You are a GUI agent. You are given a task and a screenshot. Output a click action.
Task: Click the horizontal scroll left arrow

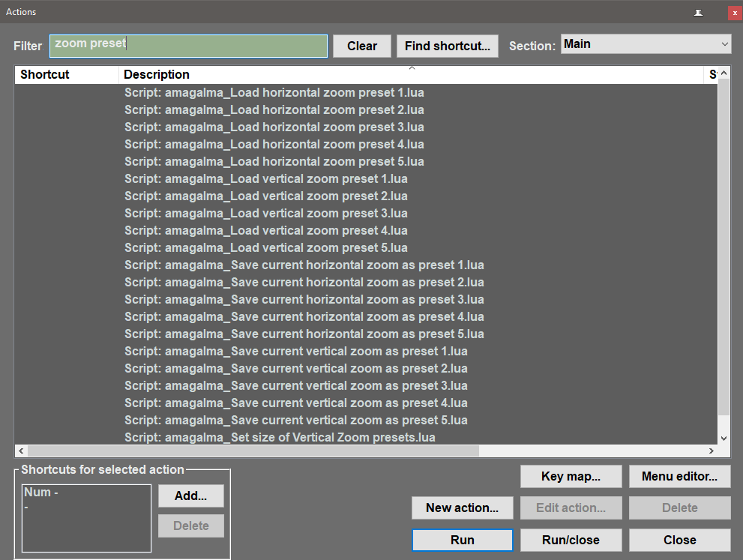coord(21,451)
